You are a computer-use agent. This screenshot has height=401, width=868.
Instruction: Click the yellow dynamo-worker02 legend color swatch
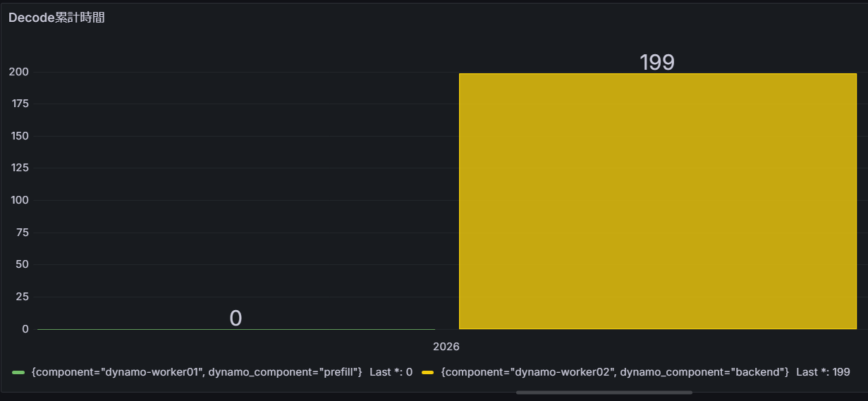pyautogui.click(x=428, y=371)
